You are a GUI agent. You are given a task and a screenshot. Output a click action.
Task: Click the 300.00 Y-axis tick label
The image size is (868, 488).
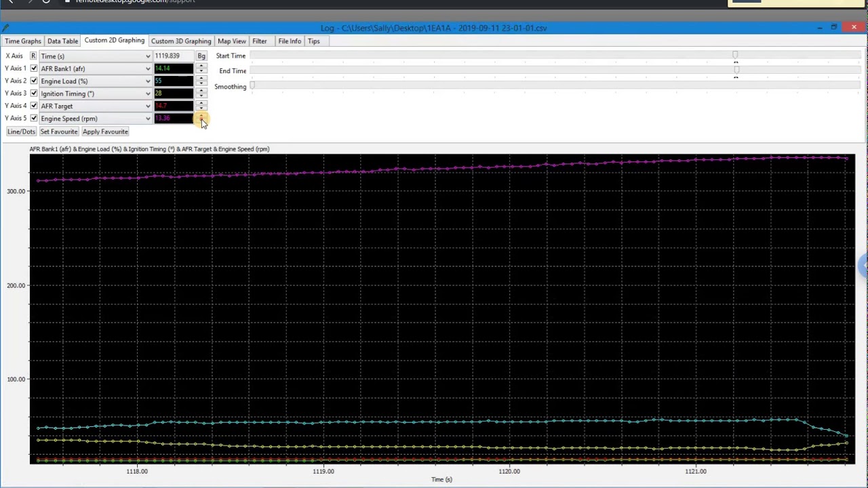pyautogui.click(x=16, y=191)
